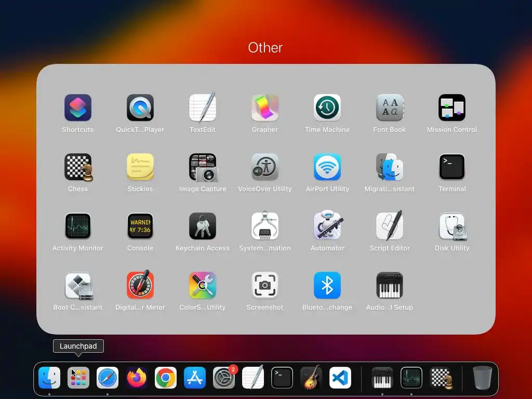Viewport: 532px width, 399px height.
Task: Open Stickies
Action: (140, 167)
